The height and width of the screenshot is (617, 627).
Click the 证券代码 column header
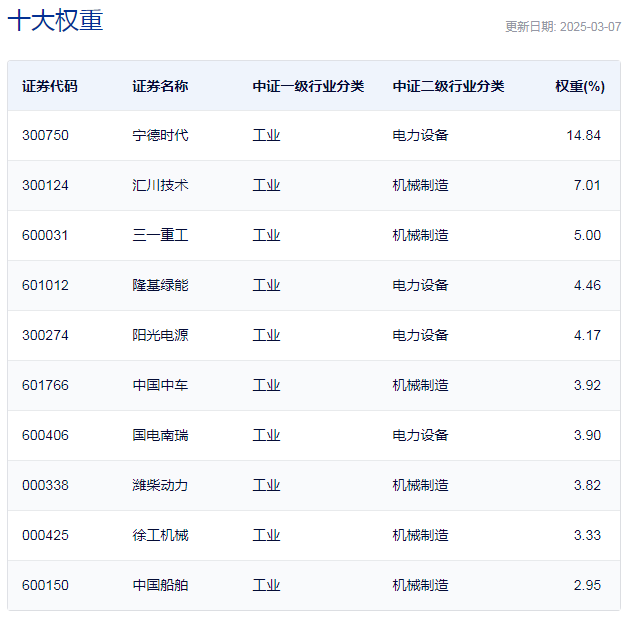tap(50, 86)
